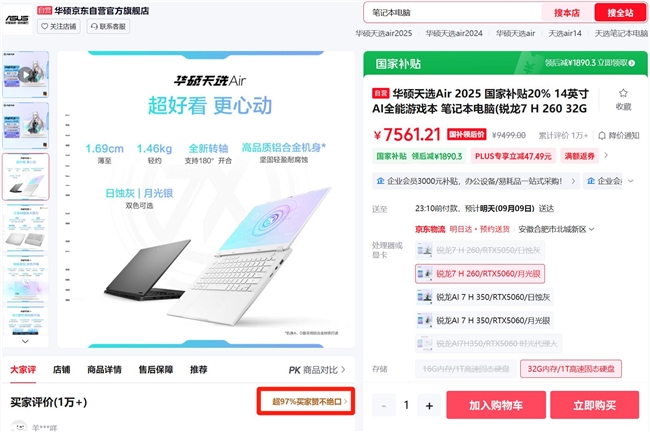Click the star favorite (收藏) icon

click(623, 93)
